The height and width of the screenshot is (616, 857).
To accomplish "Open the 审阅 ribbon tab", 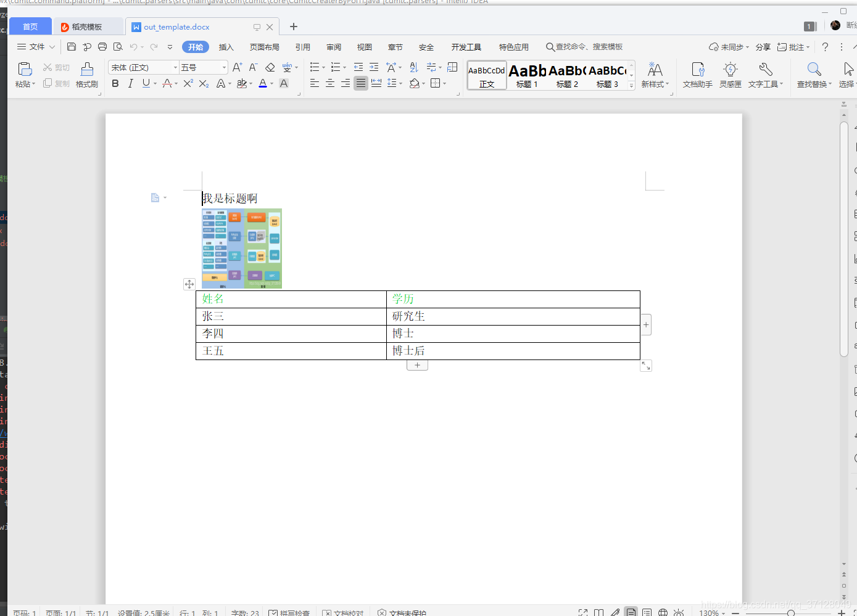I will tap(334, 47).
